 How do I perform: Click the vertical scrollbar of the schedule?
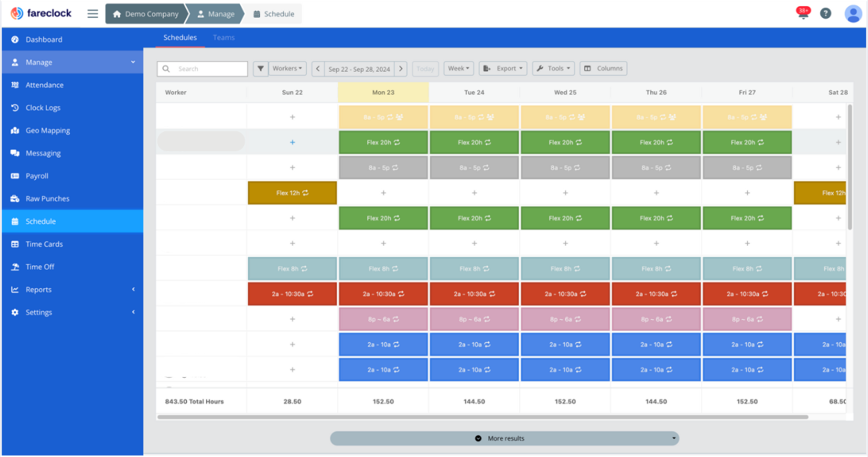[850, 167]
